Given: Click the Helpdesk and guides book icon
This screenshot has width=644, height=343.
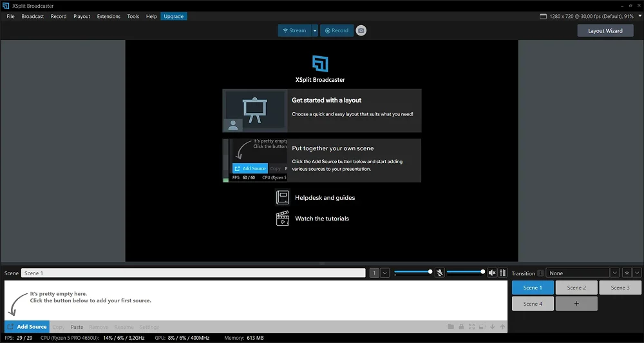Looking at the screenshot, I should coord(283,197).
